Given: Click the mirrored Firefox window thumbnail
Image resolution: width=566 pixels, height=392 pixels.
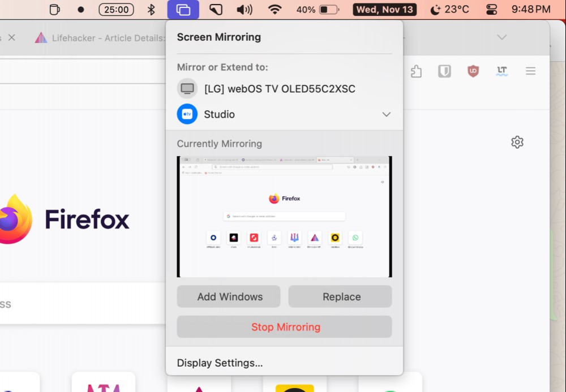Looking at the screenshot, I should point(284,217).
